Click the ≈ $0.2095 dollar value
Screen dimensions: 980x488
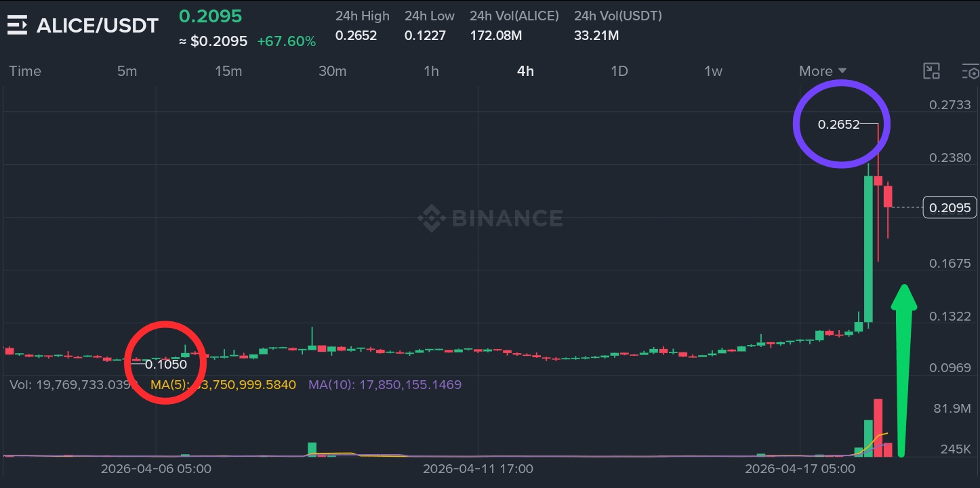pos(213,41)
